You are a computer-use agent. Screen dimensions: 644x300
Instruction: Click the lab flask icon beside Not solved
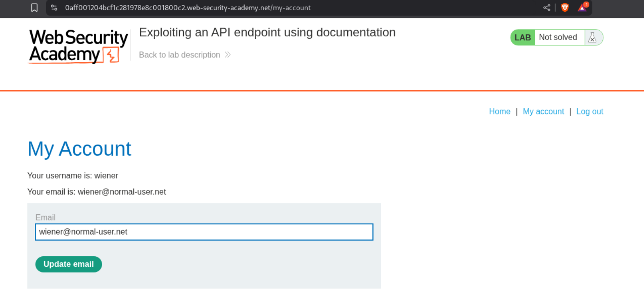(x=592, y=38)
